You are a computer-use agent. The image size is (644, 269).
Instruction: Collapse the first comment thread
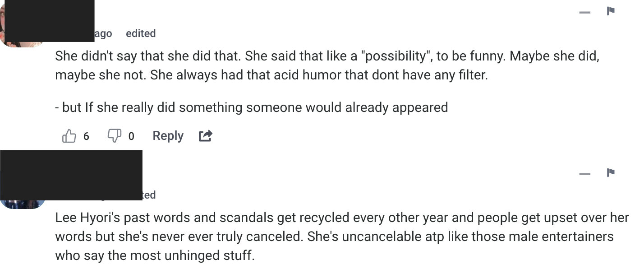[585, 12]
